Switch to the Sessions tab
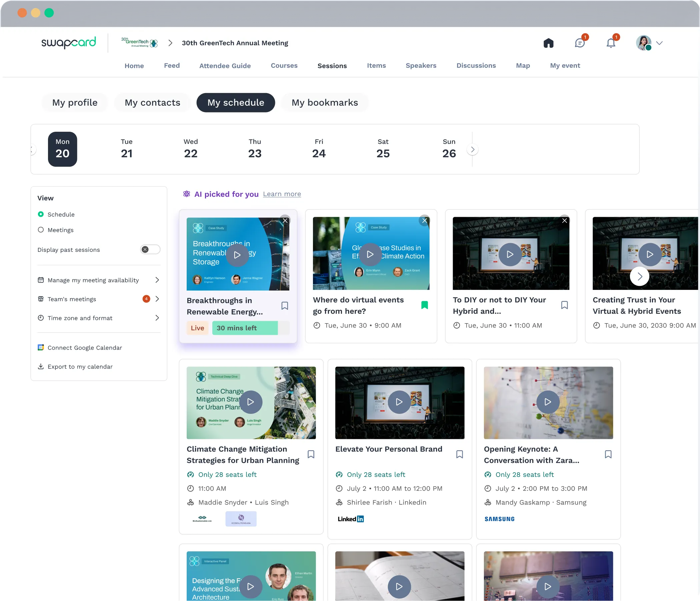The width and height of the screenshot is (700, 601). 332,66
